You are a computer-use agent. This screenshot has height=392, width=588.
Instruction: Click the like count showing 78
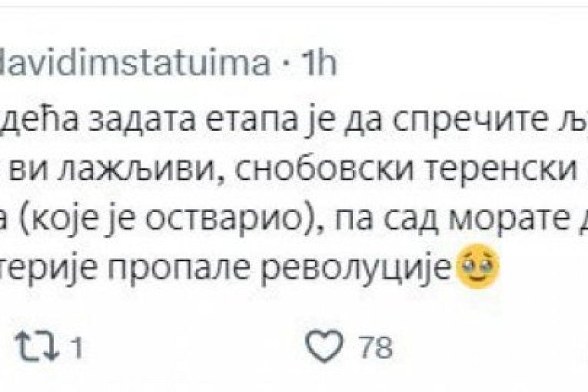point(376,349)
